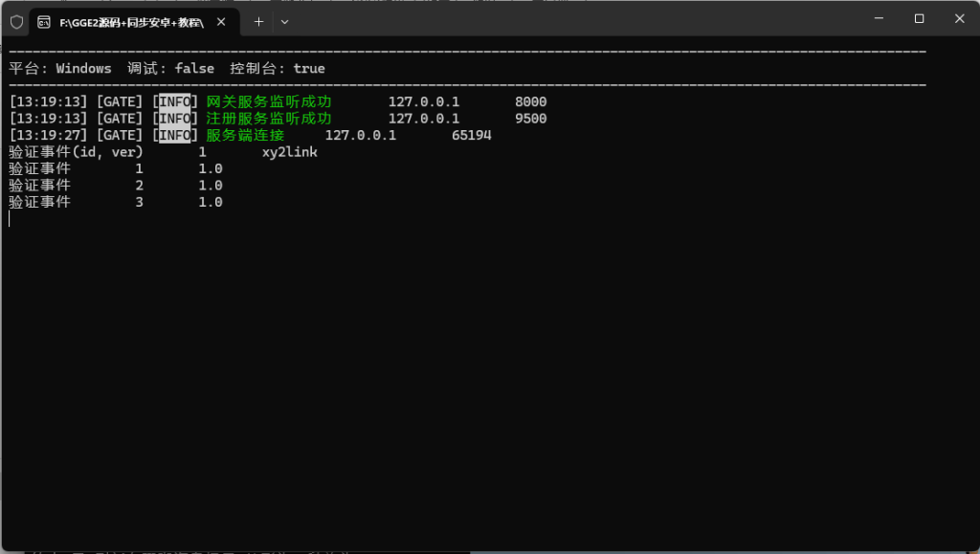Screen dimensions: 980x554
Task: Click the [13:19:27] timestamp in the log
Action: click(49, 135)
